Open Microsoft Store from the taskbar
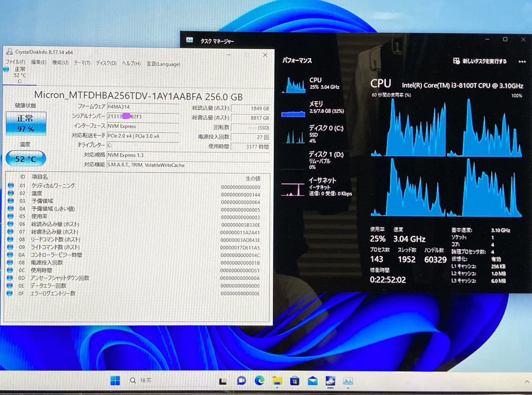Viewport: 532px width, 395px height. click(295, 380)
